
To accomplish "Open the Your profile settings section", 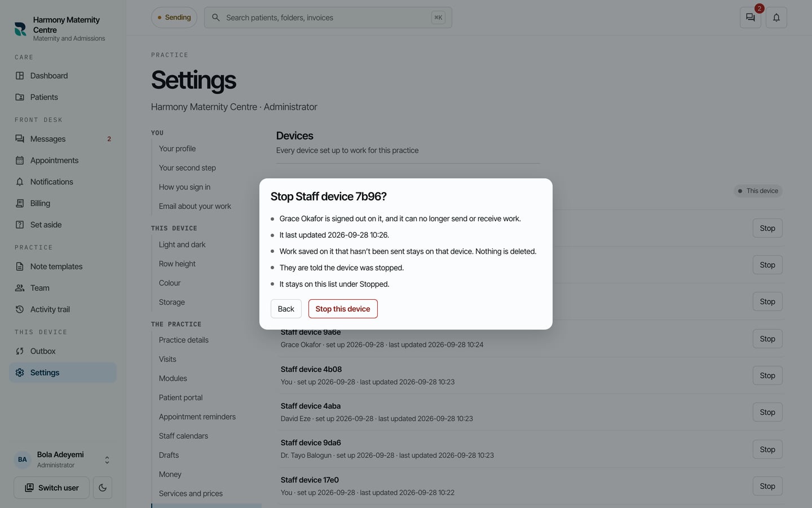I will [x=177, y=148].
